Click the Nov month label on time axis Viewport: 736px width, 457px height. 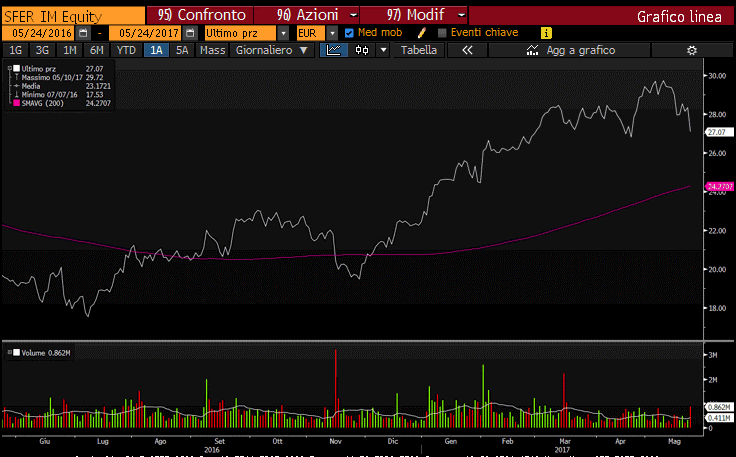(x=335, y=442)
